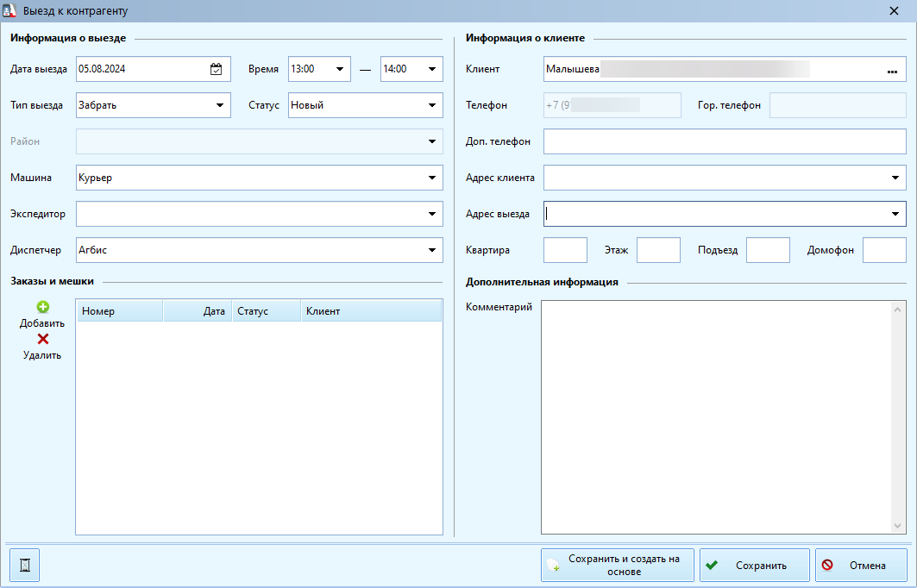Click the green Добавить plus icon
The image size is (917, 588).
42,307
